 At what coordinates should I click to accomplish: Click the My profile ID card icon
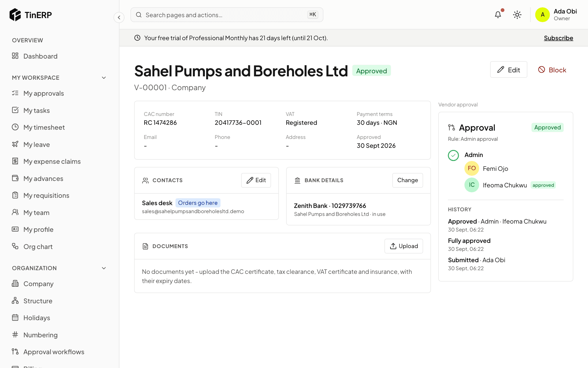pos(15,229)
